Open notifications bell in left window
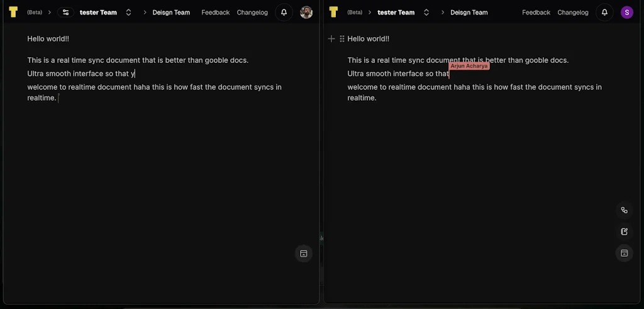Viewport: 644px width, 309px height. [x=284, y=13]
